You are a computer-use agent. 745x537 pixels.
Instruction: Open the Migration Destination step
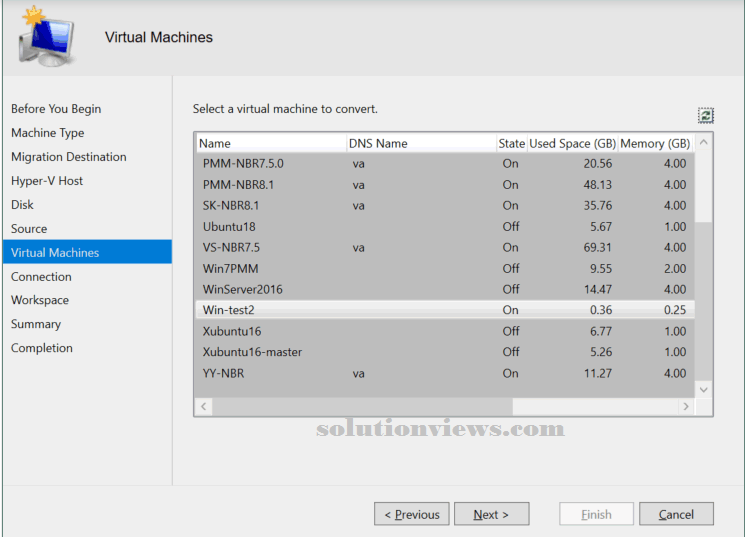click(x=69, y=157)
